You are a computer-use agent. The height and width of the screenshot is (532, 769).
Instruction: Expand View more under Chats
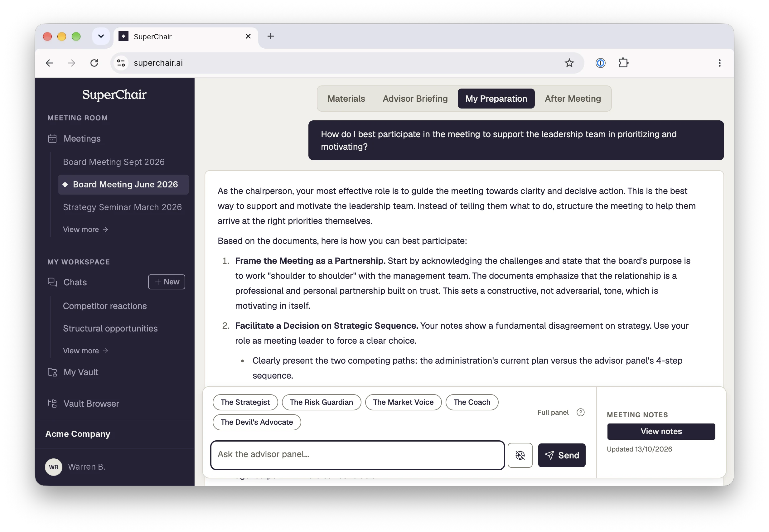point(86,351)
